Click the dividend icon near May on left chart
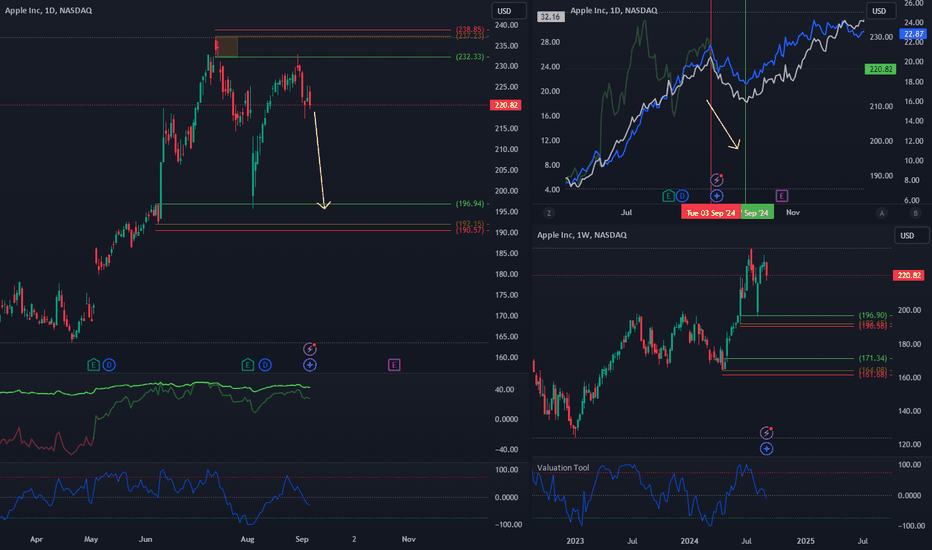932x550 pixels. point(109,364)
